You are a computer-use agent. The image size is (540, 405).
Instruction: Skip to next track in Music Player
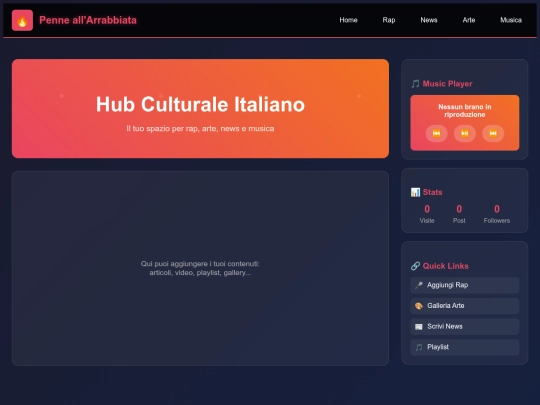click(493, 133)
